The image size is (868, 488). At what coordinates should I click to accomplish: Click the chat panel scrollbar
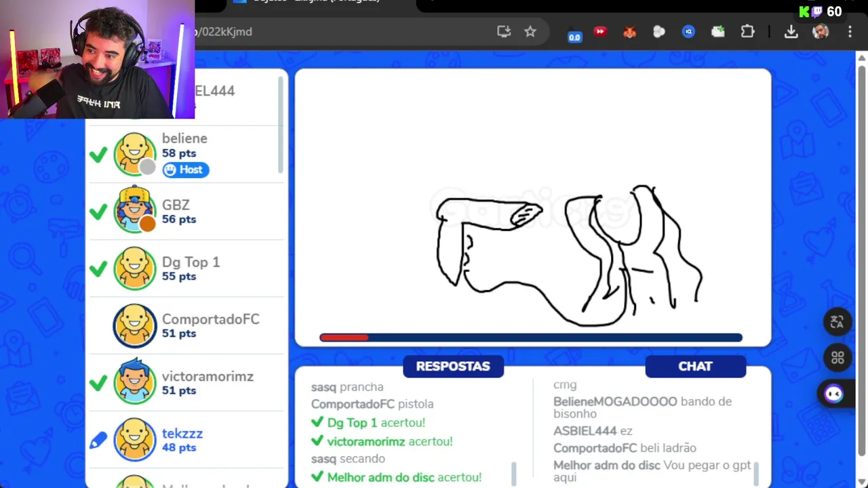[x=755, y=474]
